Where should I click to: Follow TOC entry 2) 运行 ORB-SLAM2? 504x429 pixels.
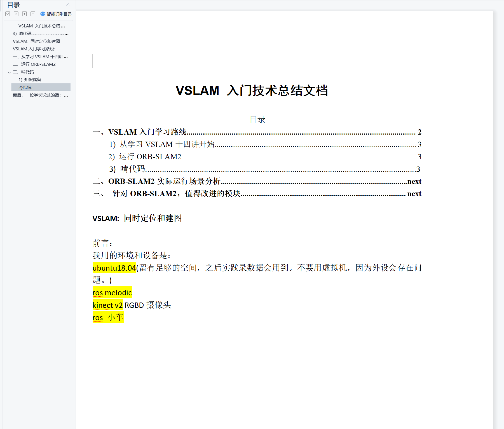265,156
